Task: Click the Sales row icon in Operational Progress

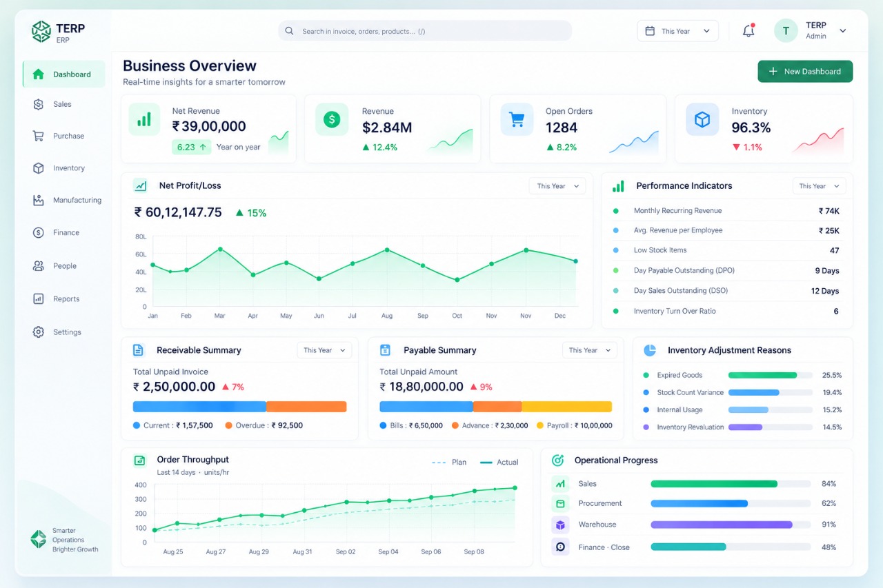Action: pyautogui.click(x=560, y=484)
